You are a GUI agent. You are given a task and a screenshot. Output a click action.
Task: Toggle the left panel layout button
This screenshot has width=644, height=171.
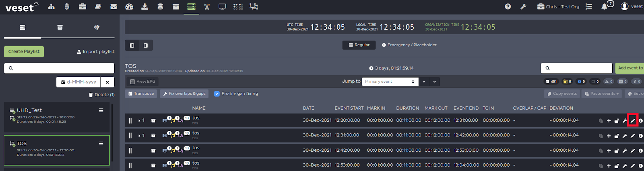pyautogui.click(x=132, y=45)
